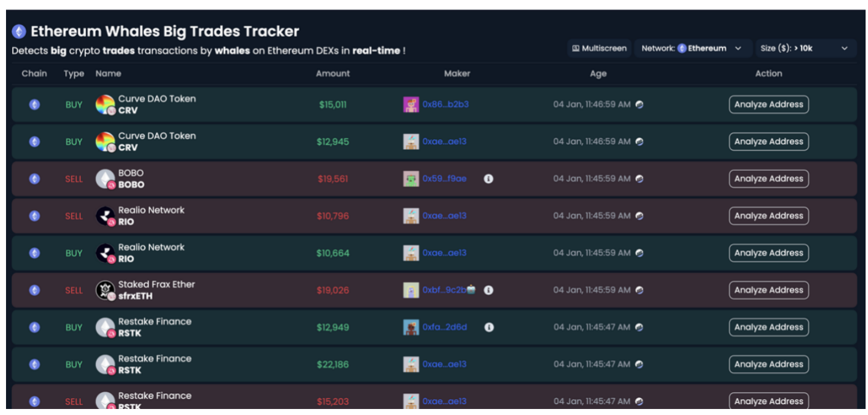Screen dimensions: 868x415
Task: Click the Ethereum chain icon in the sfrxETH row
Action: coord(35,290)
